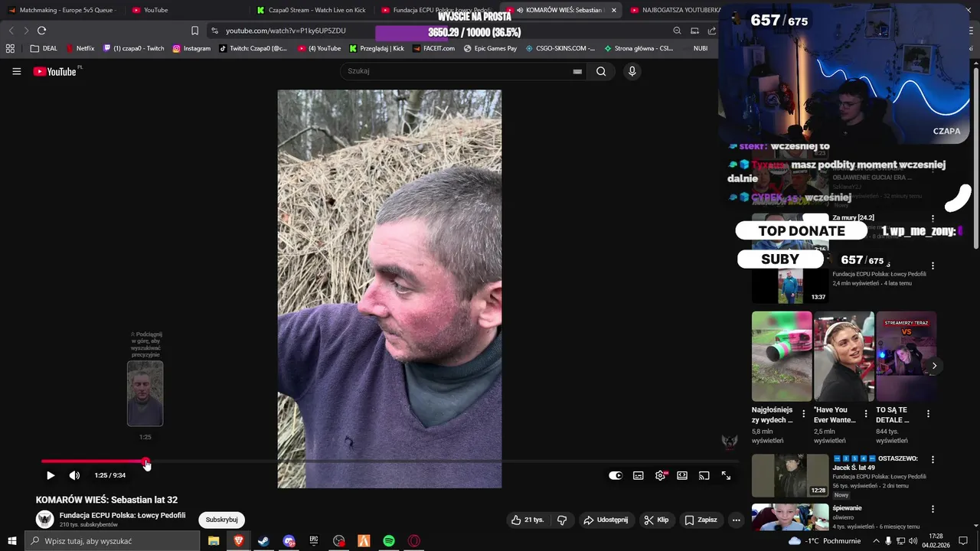This screenshot has height=551, width=980.
Task: Open Spotify from the taskbar
Action: 389,541
